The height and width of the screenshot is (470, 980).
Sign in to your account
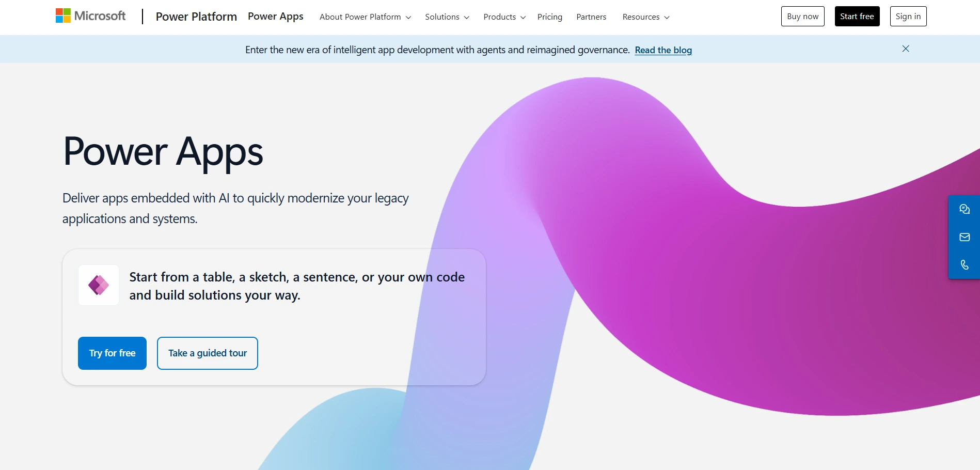tap(908, 16)
